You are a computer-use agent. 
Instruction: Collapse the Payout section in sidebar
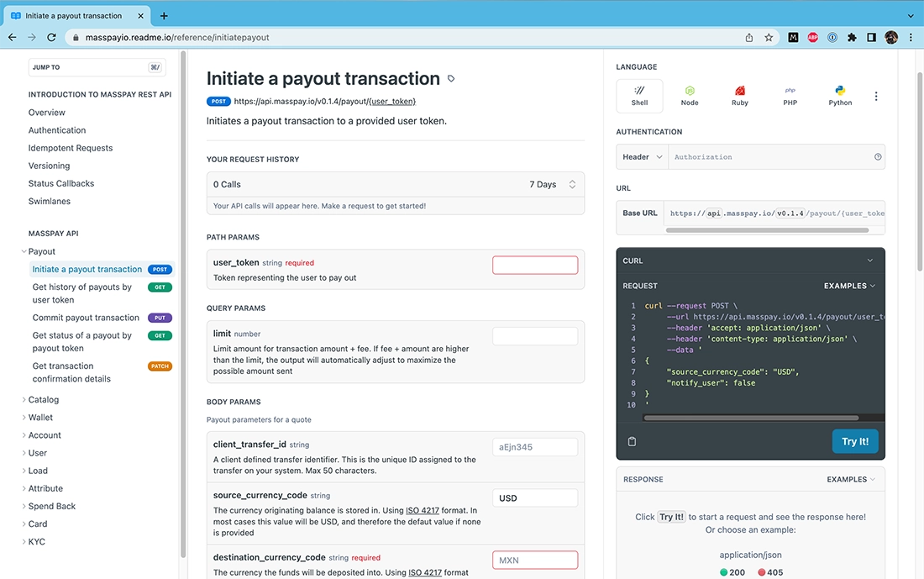tap(24, 251)
